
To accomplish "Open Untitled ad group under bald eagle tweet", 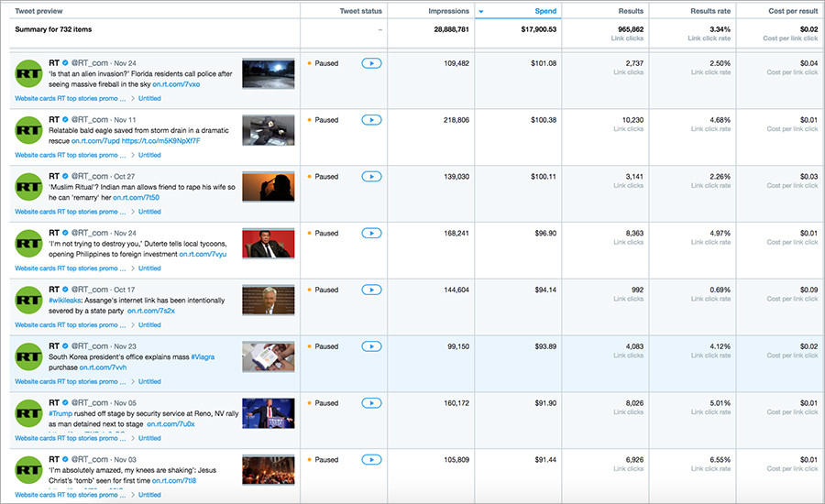I will coord(149,155).
